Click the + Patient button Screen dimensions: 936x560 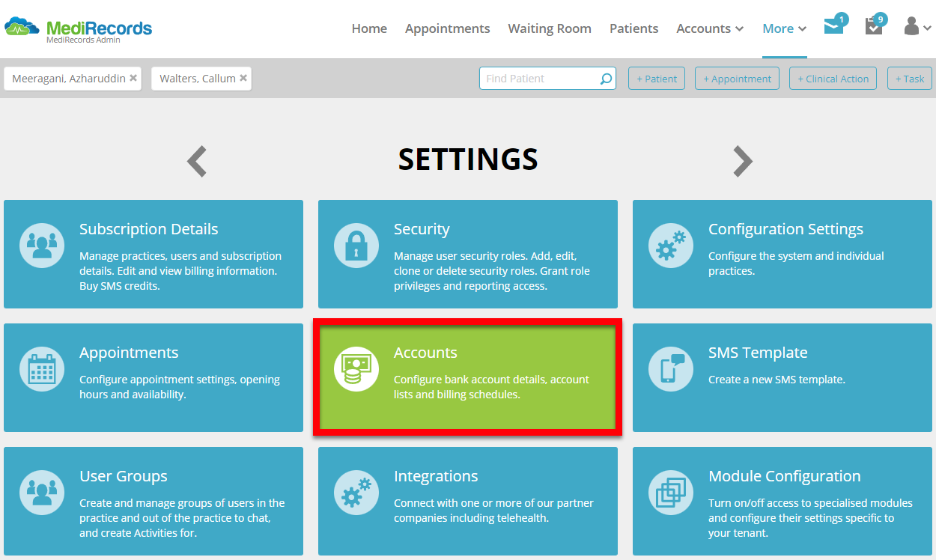click(657, 79)
